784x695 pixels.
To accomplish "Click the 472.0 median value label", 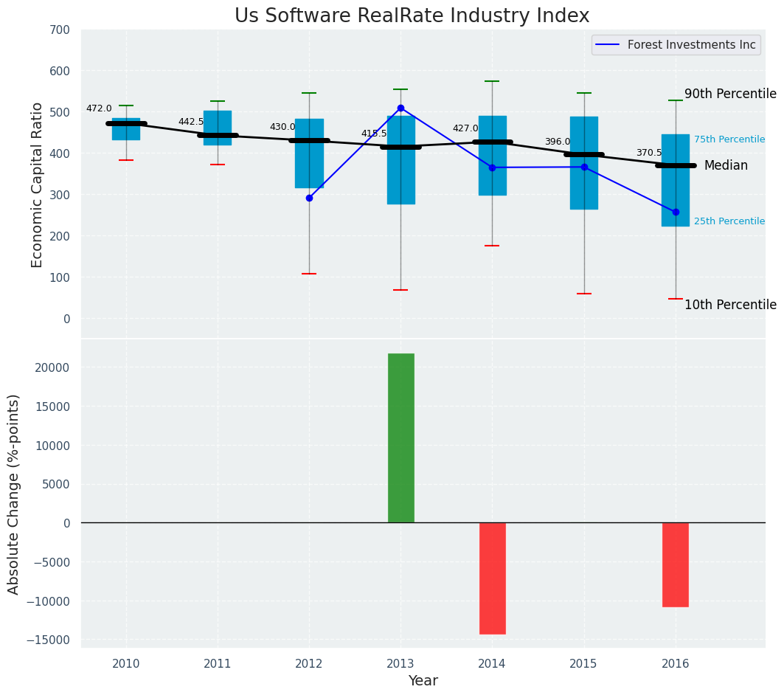I will pyautogui.click(x=99, y=108).
